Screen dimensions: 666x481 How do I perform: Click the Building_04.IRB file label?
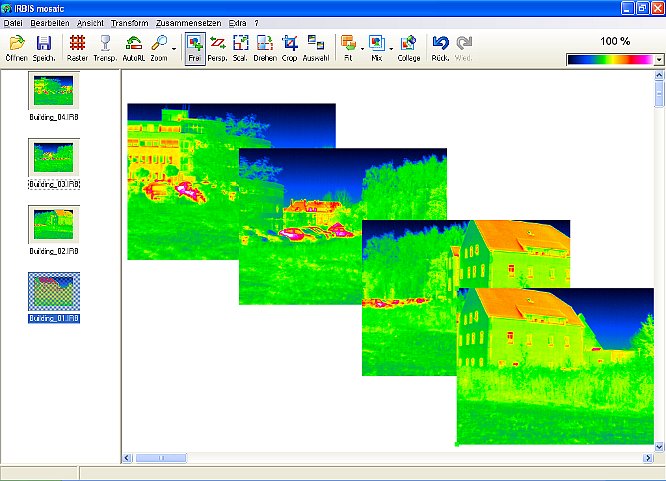(54, 117)
